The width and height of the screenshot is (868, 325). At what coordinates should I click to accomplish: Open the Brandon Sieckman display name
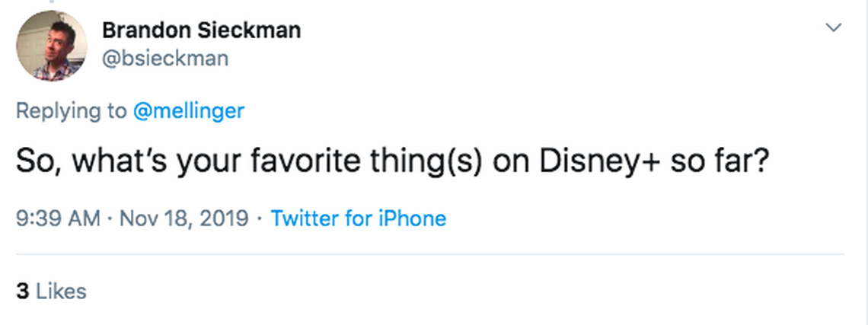(x=201, y=30)
